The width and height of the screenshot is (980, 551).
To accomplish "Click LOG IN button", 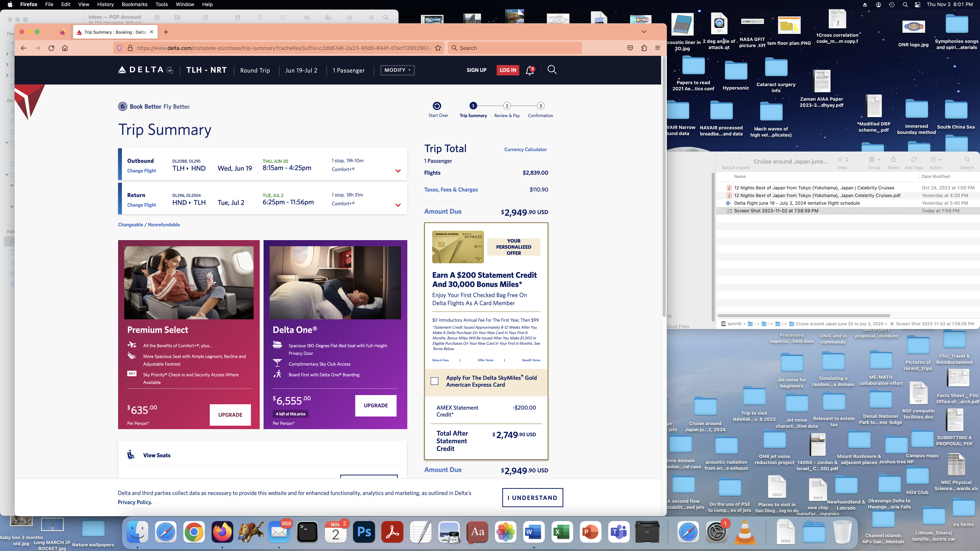I will pyautogui.click(x=507, y=70).
